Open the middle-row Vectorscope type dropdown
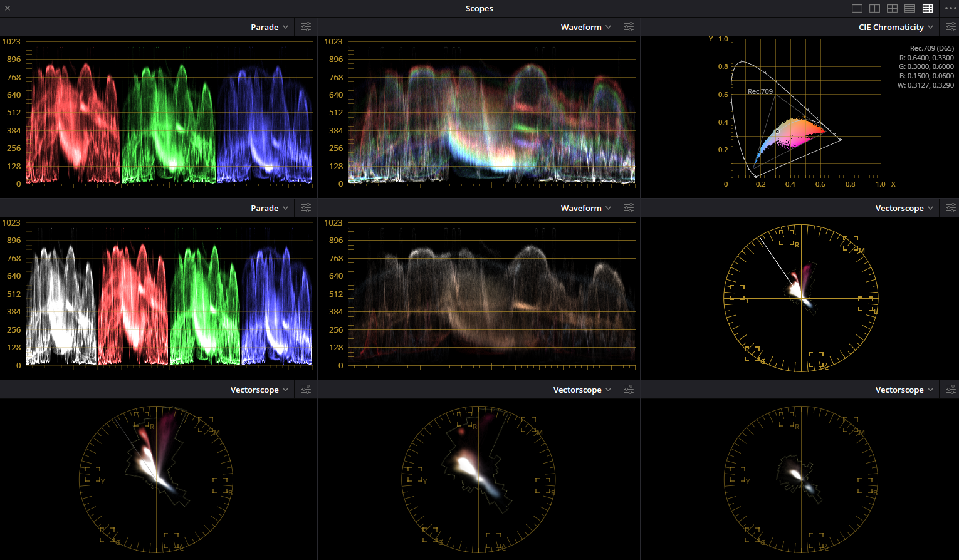This screenshot has height=560, width=959. pos(904,207)
